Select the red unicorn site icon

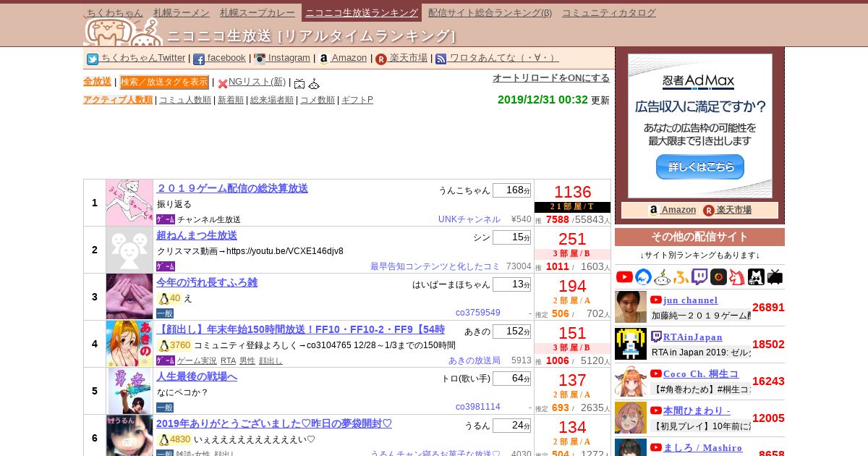tap(737, 276)
